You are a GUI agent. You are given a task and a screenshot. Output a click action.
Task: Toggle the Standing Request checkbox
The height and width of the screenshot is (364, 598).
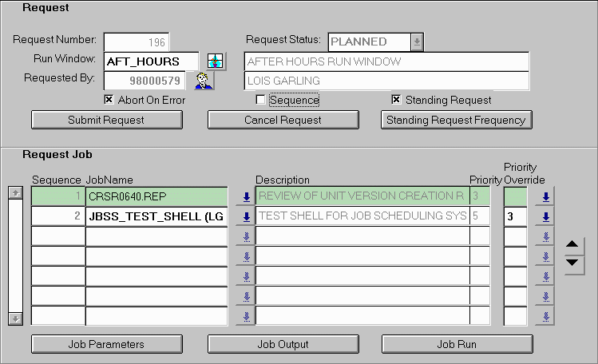coord(396,100)
